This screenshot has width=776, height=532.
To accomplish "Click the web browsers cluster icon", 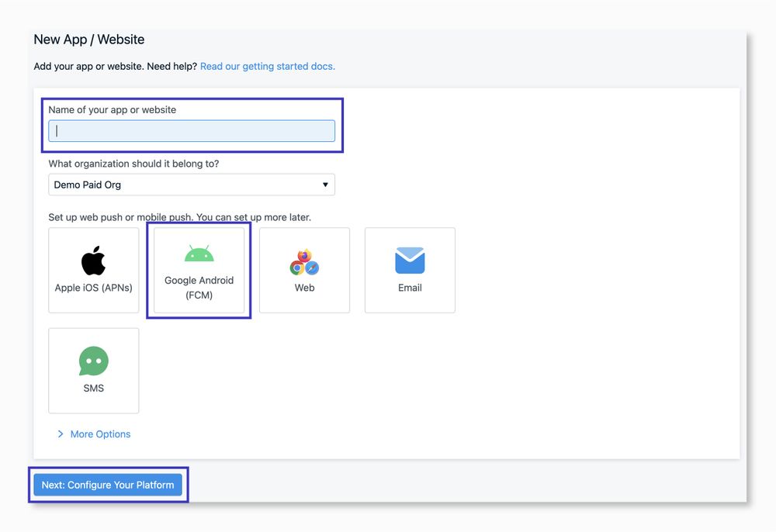I will click(x=304, y=261).
